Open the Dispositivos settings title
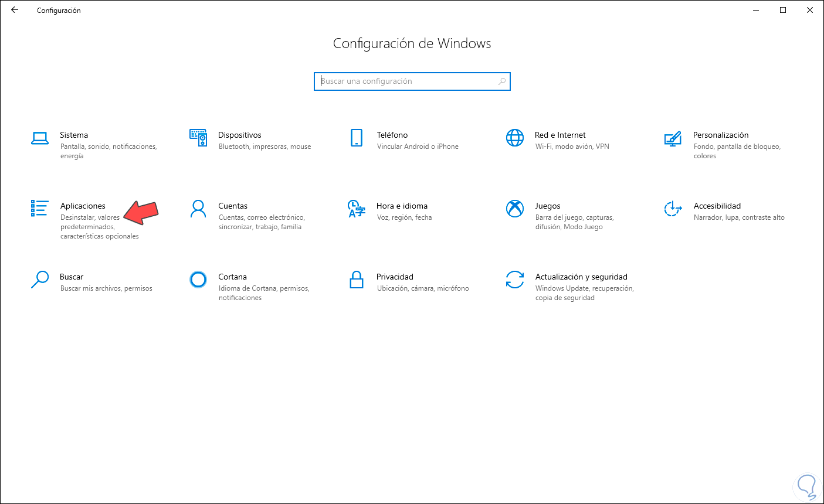 click(240, 135)
